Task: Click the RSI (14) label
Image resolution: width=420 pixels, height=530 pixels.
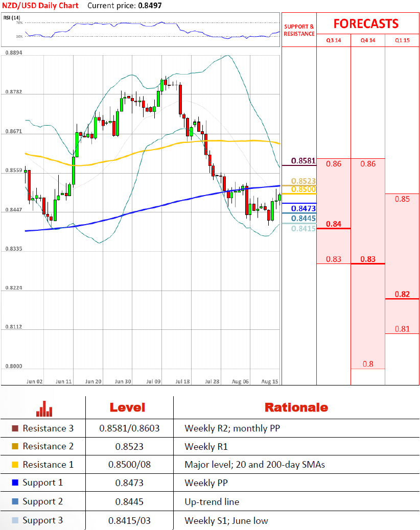Action: pyautogui.click(x=12, y=17)
